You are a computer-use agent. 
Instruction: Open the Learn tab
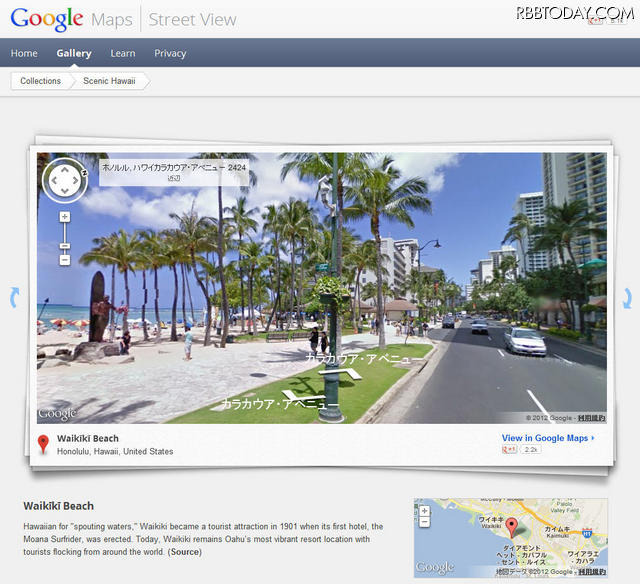(x=122, y=53)
